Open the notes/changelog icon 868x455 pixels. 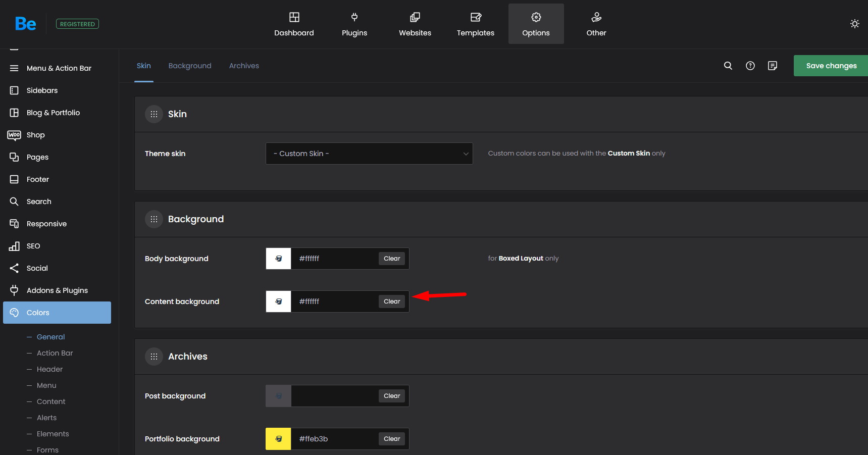[x=773, y=66]
